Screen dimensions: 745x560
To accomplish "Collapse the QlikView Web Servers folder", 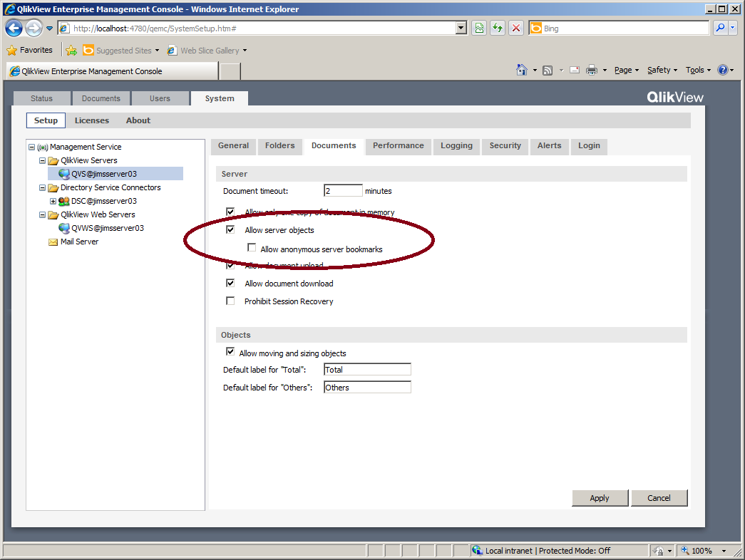I will tap(42, 214).
